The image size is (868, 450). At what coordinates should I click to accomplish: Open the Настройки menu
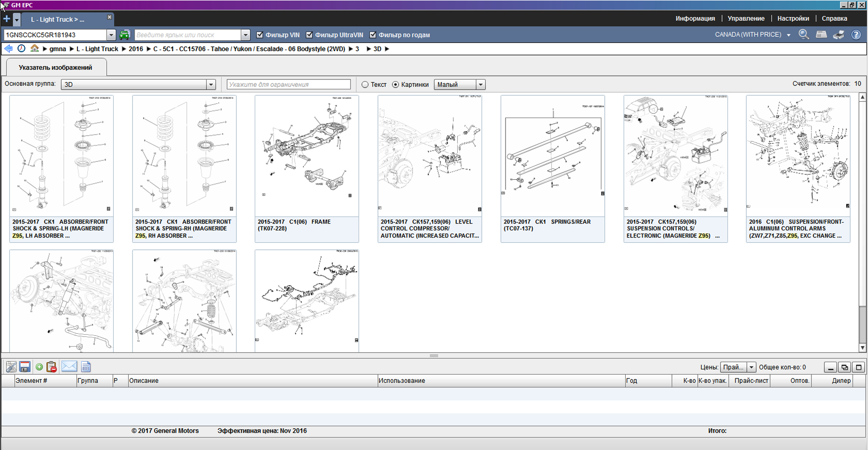793,18
